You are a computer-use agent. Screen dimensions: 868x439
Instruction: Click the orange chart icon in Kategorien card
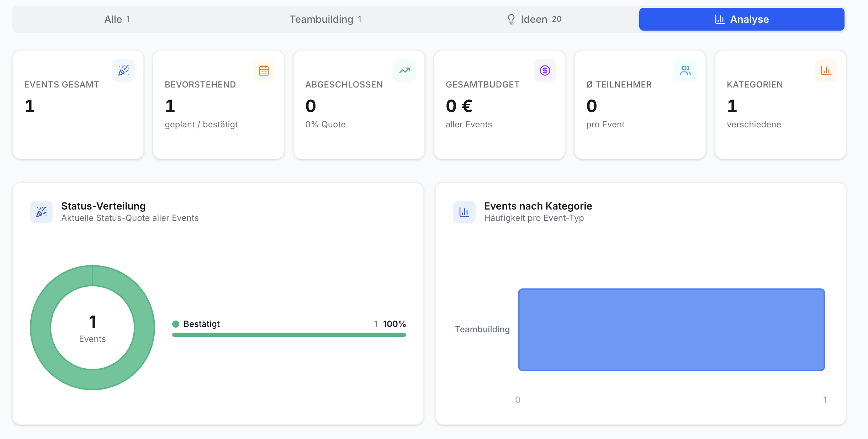coord(826,70)
